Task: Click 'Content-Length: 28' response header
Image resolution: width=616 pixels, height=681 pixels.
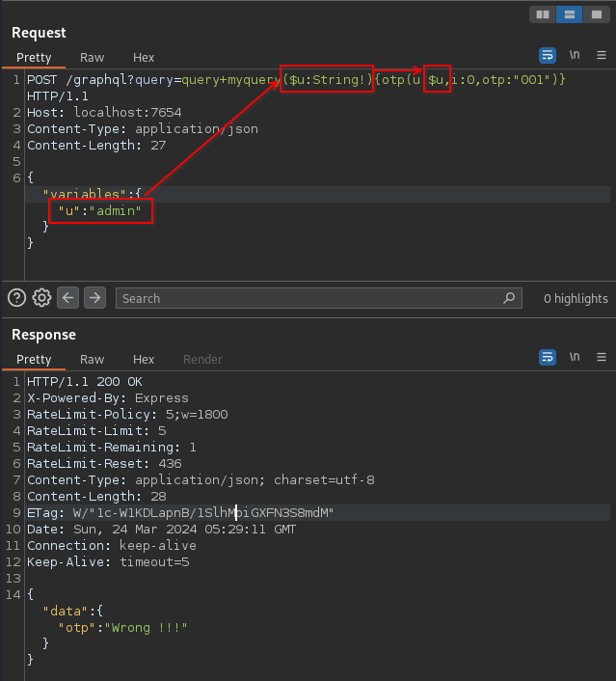Action: click(x=96, y=497)
